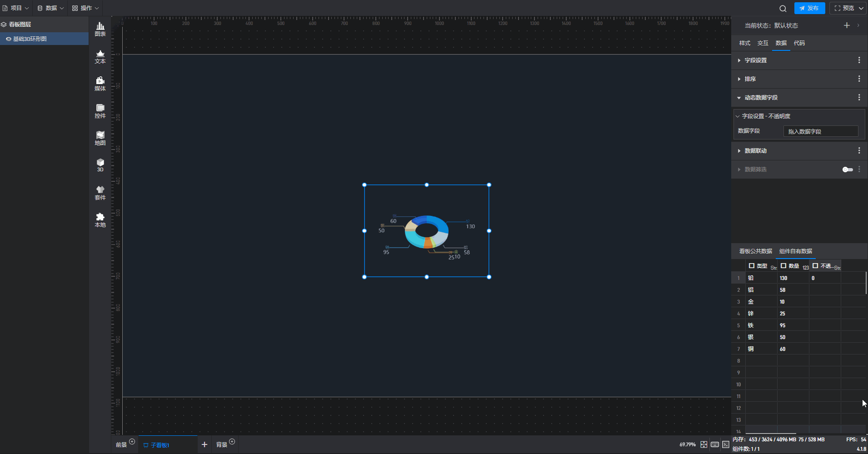The height and width of the screenshot is (454, 868).
Task: Open the 文本 text components icon
Action: [100, 56]
